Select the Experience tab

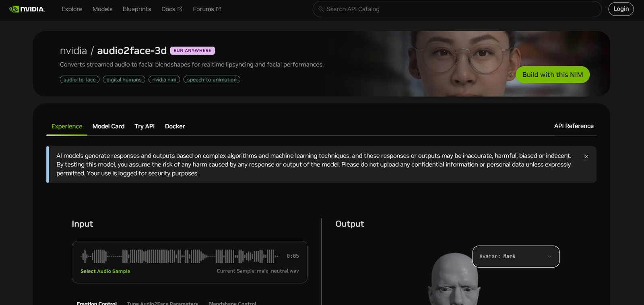click(x=67, y=126)
